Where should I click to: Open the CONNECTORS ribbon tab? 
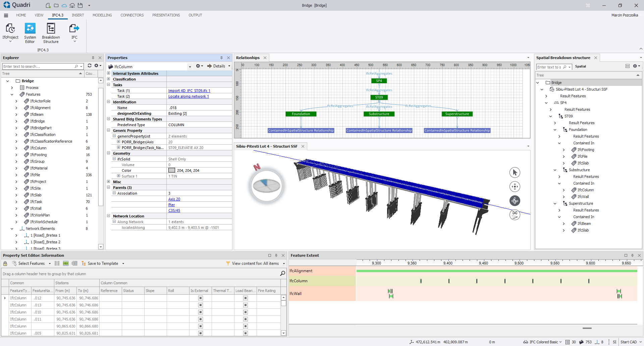pyautogui.click(x=132, y=15)
